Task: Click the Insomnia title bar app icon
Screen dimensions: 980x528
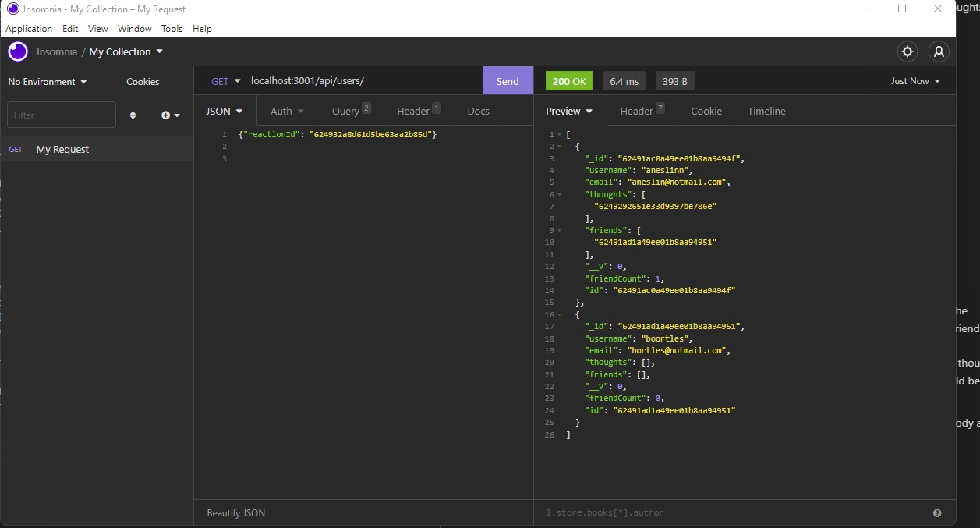Action: (x=12, y=9)
